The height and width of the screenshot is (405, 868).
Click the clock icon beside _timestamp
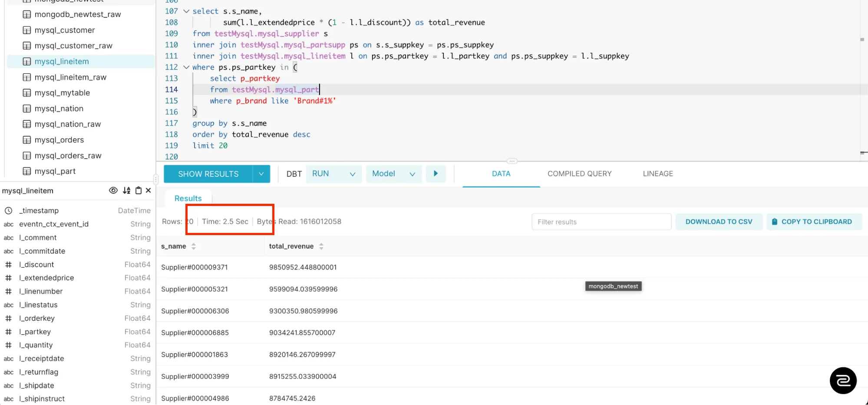pyautogui.click(x=8, y=211)
